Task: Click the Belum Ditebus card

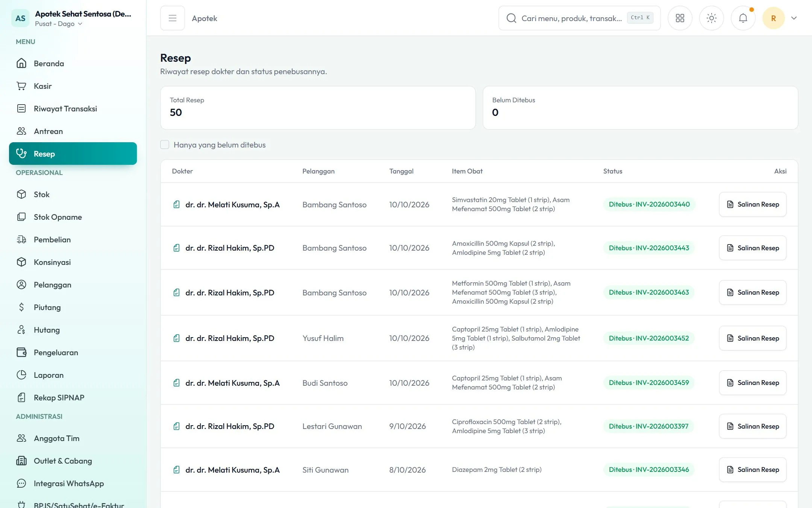Action: tap(640, 108)
